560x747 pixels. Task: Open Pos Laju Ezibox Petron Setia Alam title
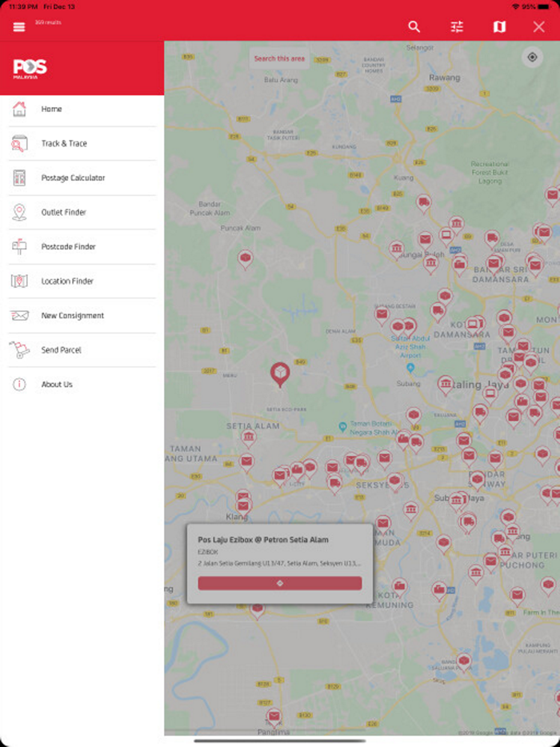263,540
